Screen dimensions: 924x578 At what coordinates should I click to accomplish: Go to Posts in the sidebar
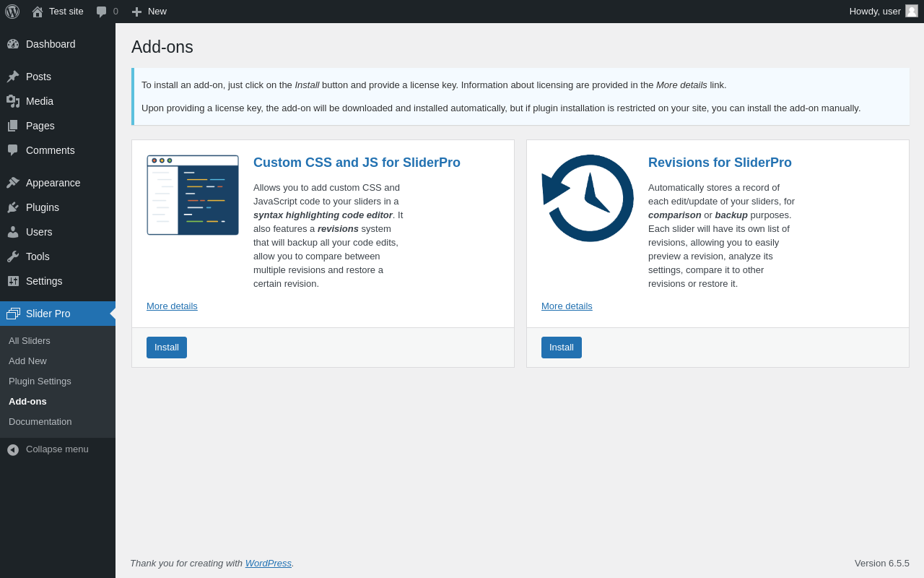tap(58, 77)
